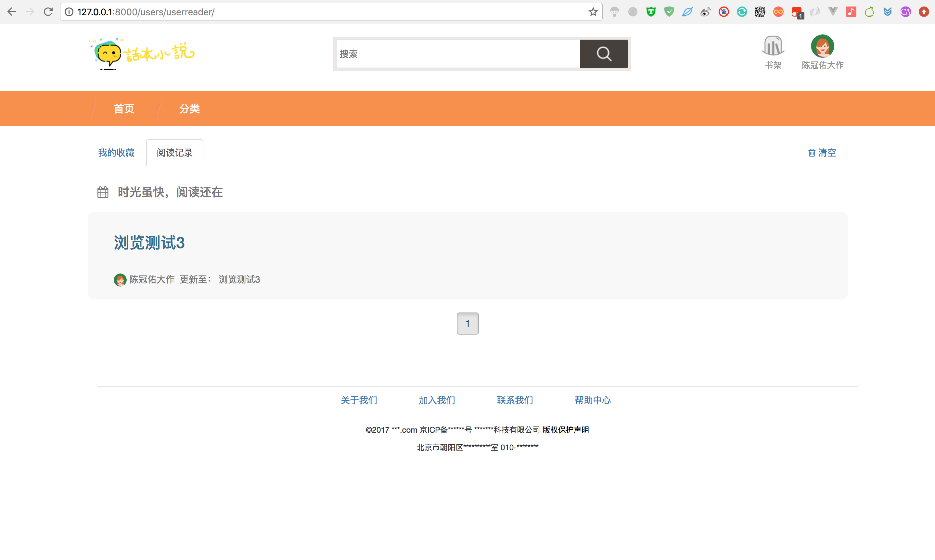Switch to 我的收藏 tab
This screenshot has width=935, height=560.
point(116,153)
